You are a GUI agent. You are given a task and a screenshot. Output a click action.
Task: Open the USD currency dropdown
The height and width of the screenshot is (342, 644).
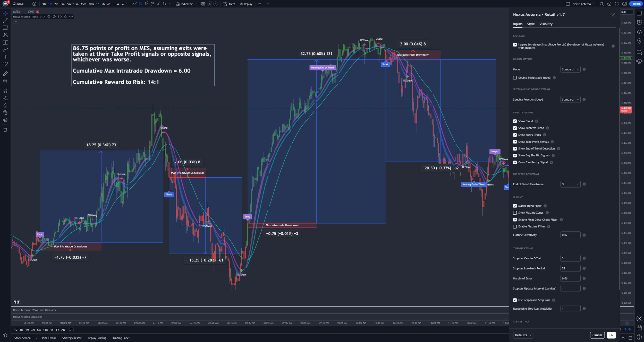626,12
